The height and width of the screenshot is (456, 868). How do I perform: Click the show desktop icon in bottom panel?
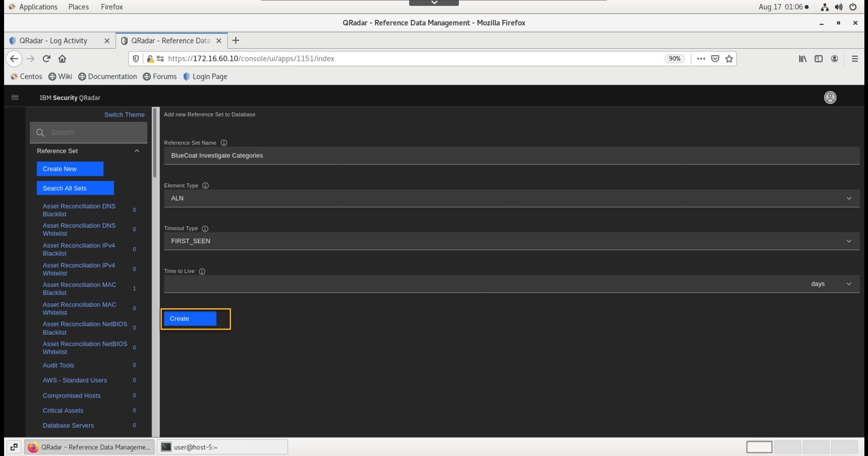pyautogui.click(x=14, y=447)
